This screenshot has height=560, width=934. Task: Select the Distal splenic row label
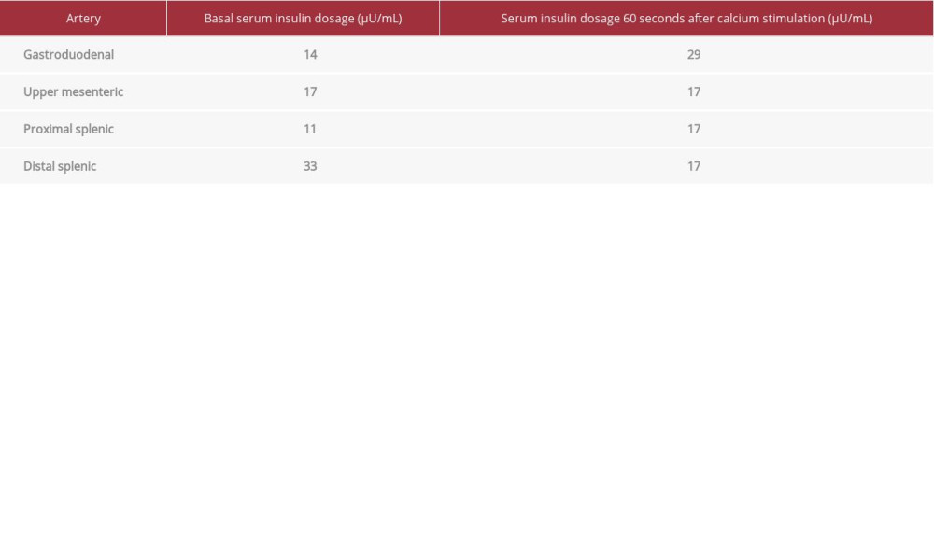tap(60, 166)
